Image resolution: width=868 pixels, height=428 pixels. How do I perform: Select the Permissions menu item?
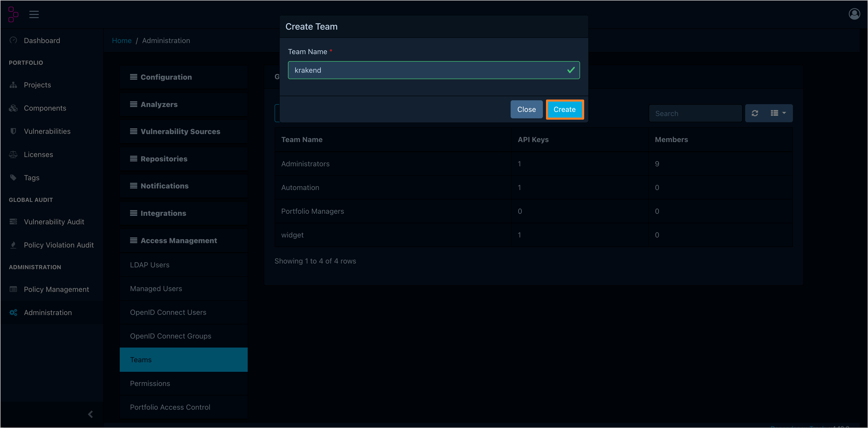coord(150,383)
